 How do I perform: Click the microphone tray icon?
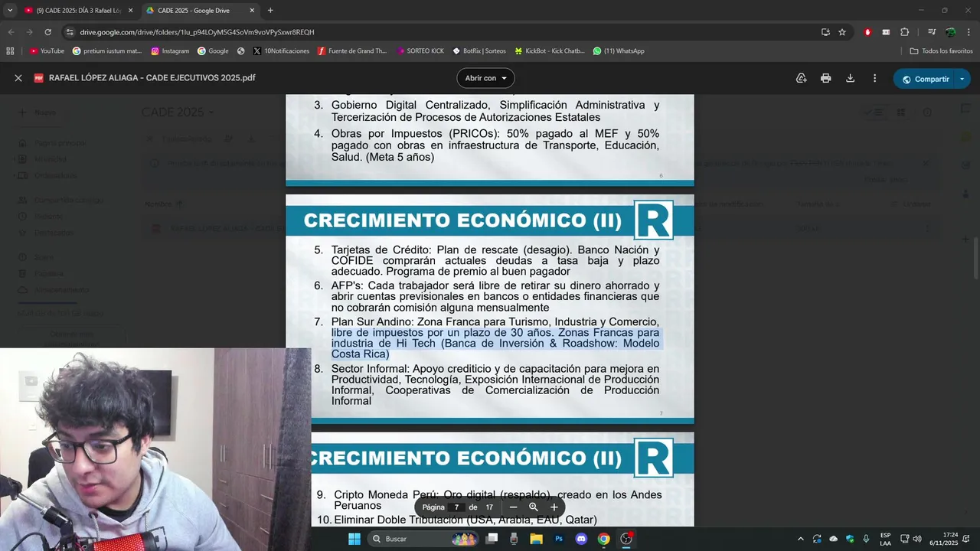(866, 539)
